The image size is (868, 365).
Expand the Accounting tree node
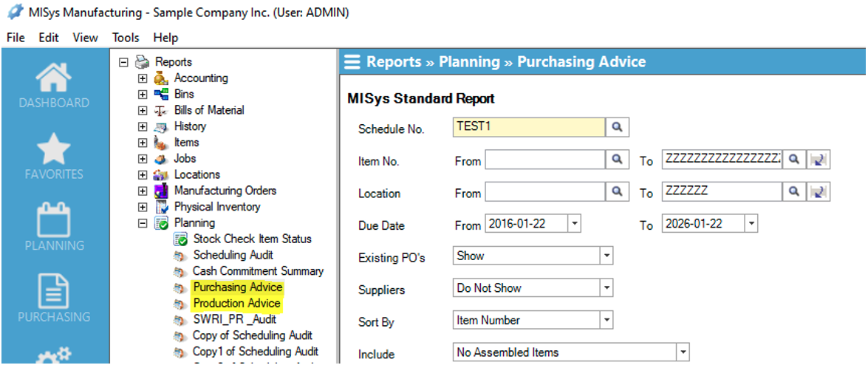143,78
